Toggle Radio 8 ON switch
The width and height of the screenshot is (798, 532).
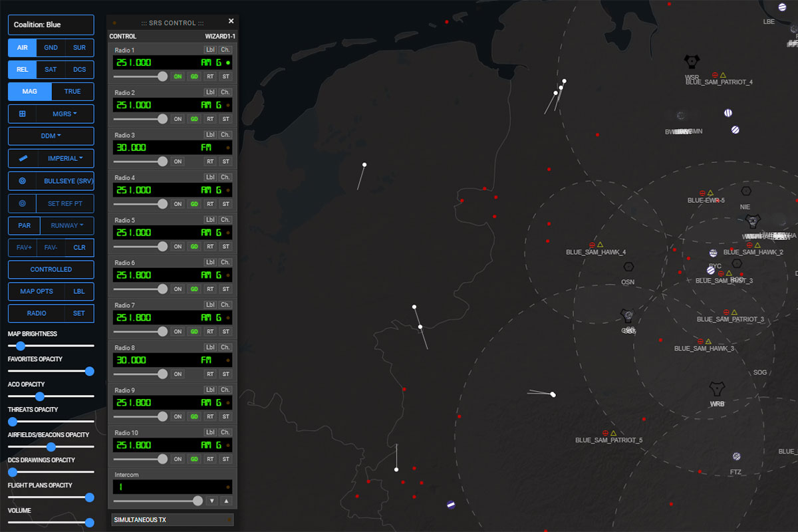coord(178,374)
